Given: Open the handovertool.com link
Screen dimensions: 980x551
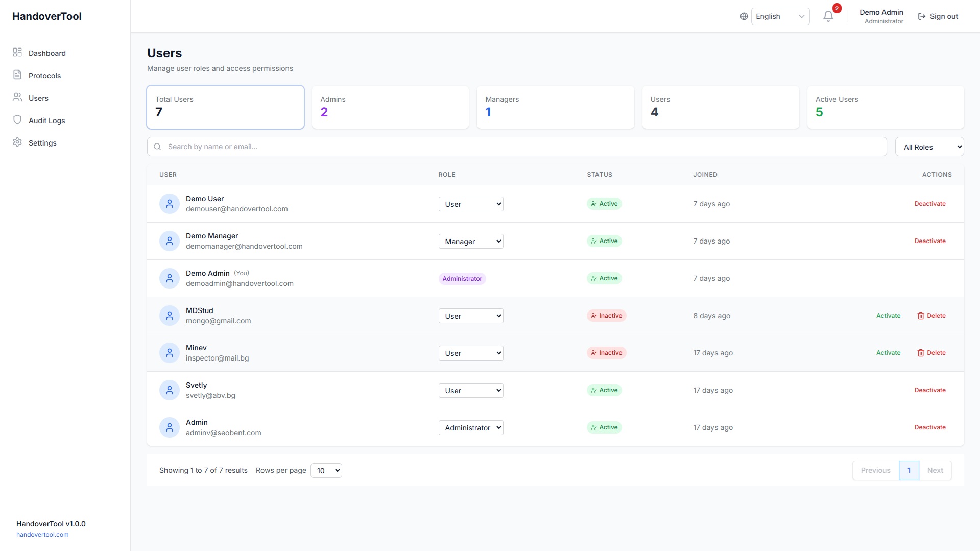Looking at the screenshot, I should 42,535.
